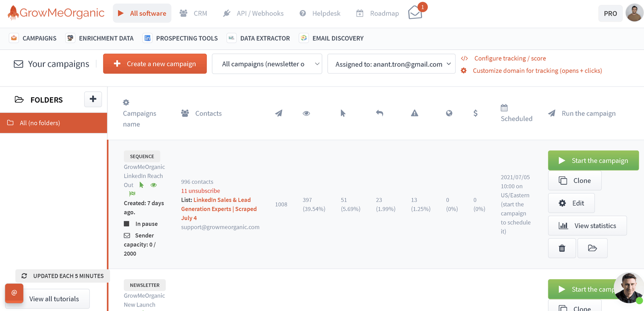
Task: Open the user profile avatar
Action: [634, 13]
